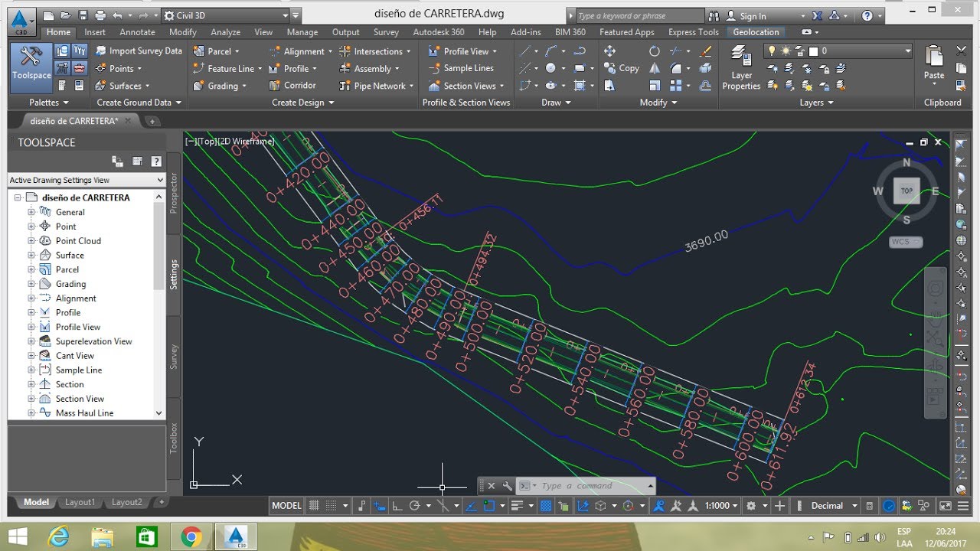
Task: Click the Save icon in quick access toolbar
Action: 83,15
